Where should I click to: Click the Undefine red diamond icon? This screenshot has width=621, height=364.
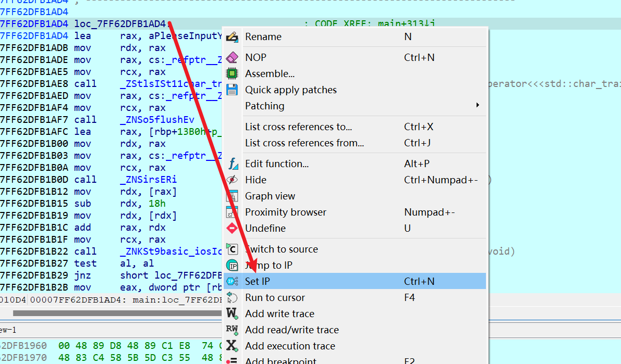pos(232,228)
